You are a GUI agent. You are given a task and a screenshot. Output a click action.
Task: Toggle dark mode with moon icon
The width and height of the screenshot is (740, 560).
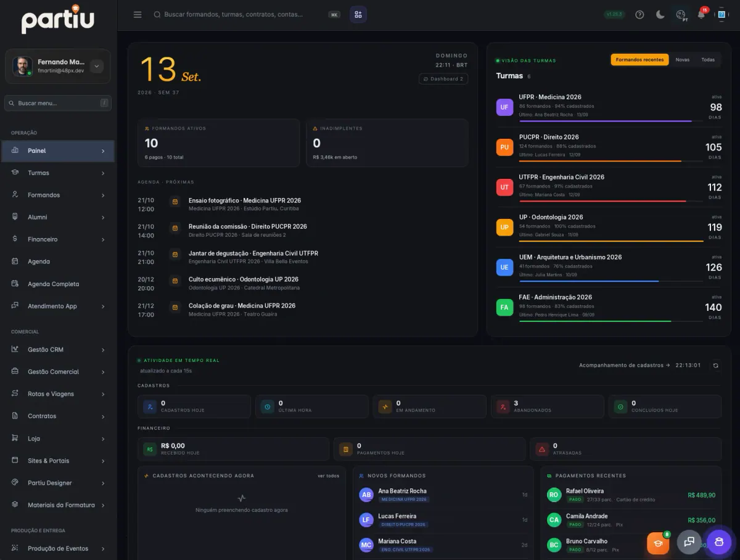(x=660, y=14)
